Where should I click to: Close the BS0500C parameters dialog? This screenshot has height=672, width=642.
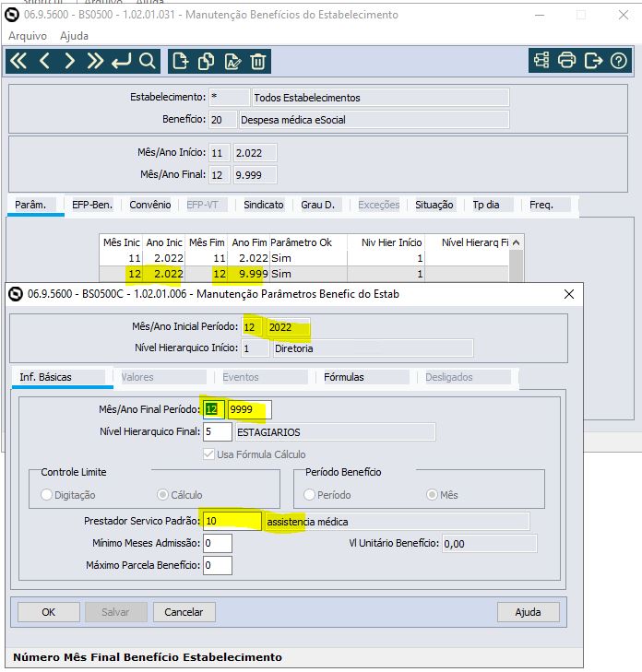pyautogui.click(x=568, y=294)
